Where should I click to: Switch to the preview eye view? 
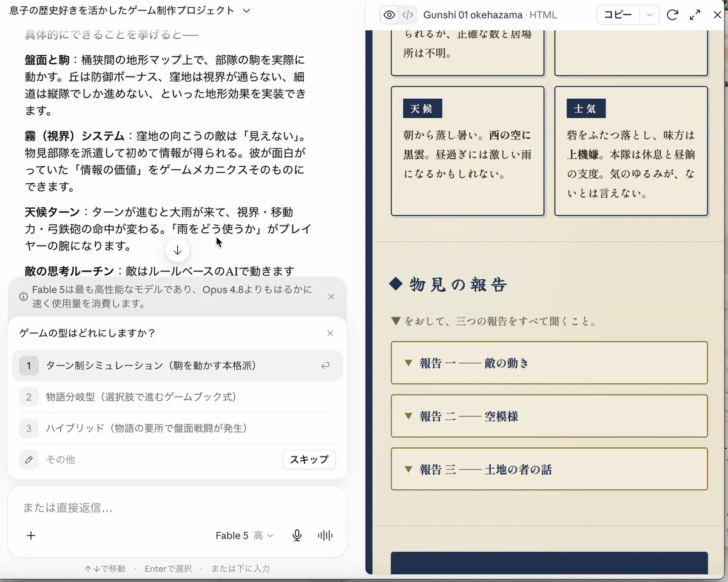click(389, 15)
